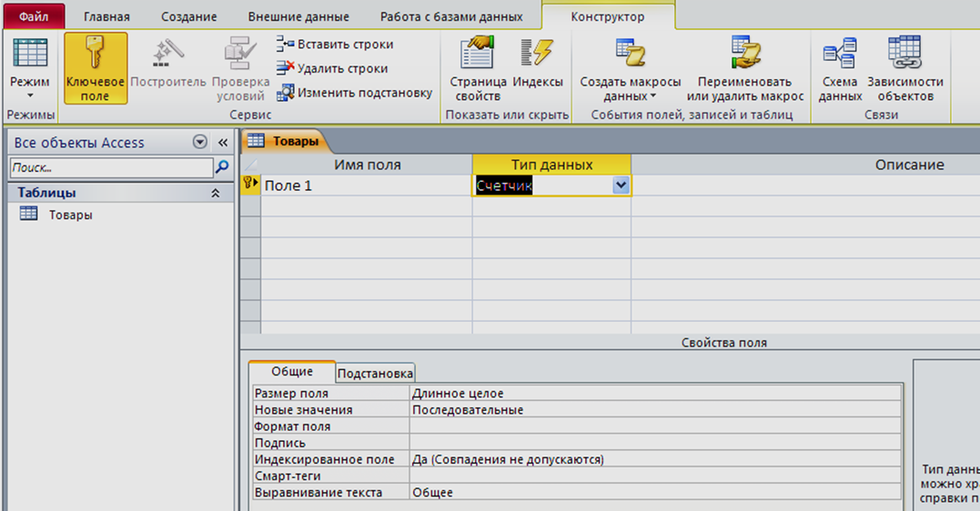The height and width of the screenshot is (511, 980).
Task: Click the Индексированное поле property label
Action: (324, 460)
